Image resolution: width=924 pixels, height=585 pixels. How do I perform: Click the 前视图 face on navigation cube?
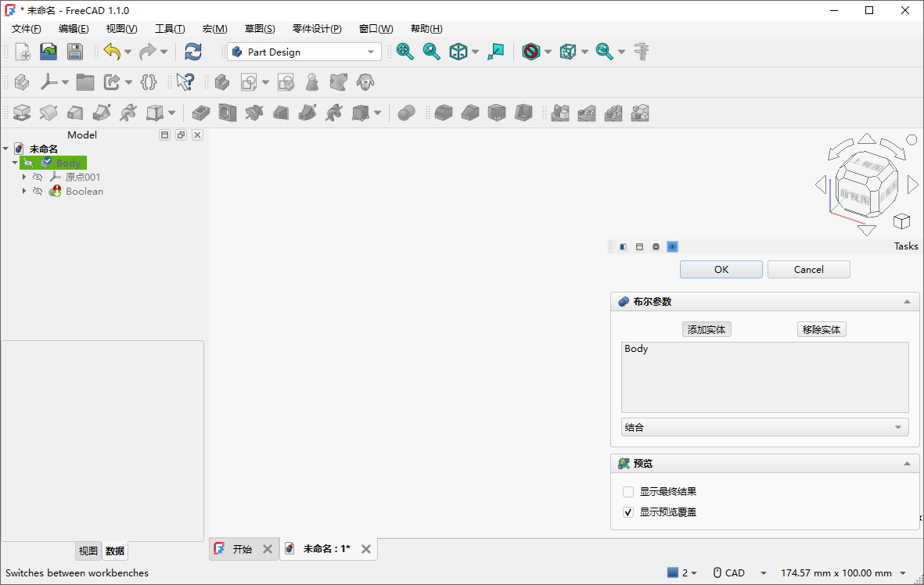853,191
